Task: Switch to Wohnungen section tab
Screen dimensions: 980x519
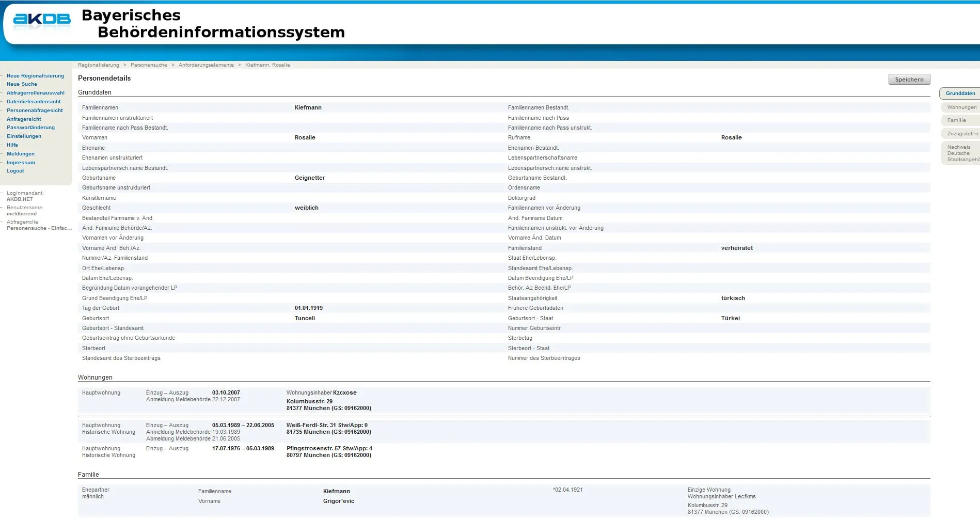Action: pos(961,107)
